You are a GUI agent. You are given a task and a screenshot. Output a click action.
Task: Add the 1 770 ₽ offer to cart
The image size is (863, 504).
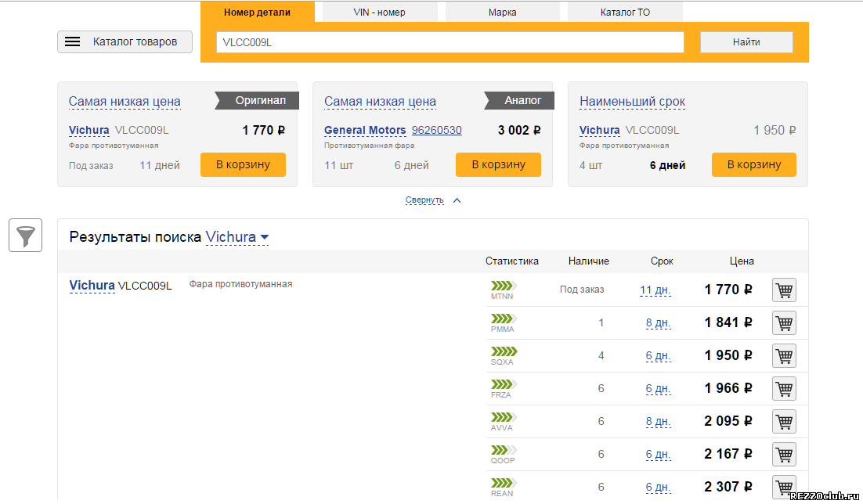coord(784,290)
